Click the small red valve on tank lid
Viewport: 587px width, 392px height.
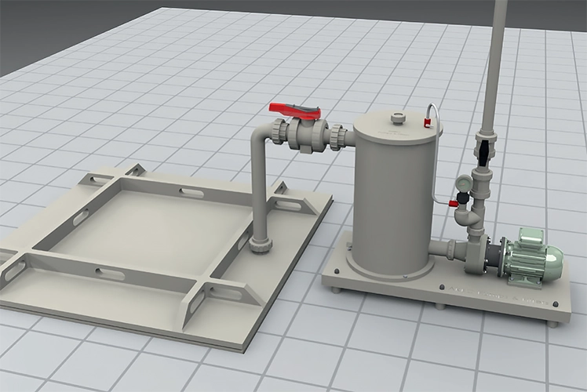(426, 120)
